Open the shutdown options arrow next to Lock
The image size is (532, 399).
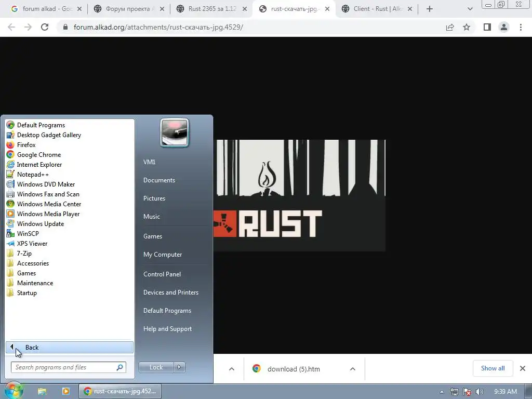coord(179,367)
